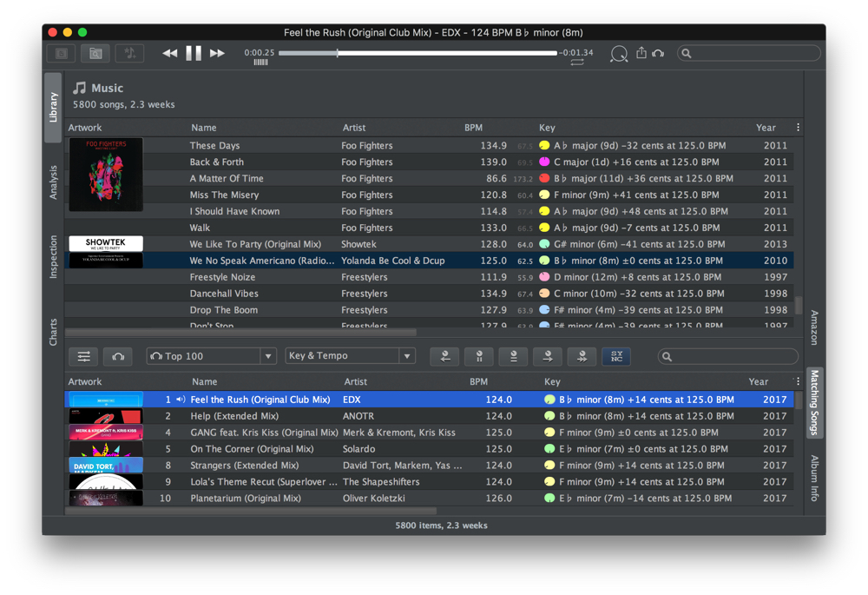868x595 pixels.
Task: Open the Album Info side tab
Action: tap(814, 478)
